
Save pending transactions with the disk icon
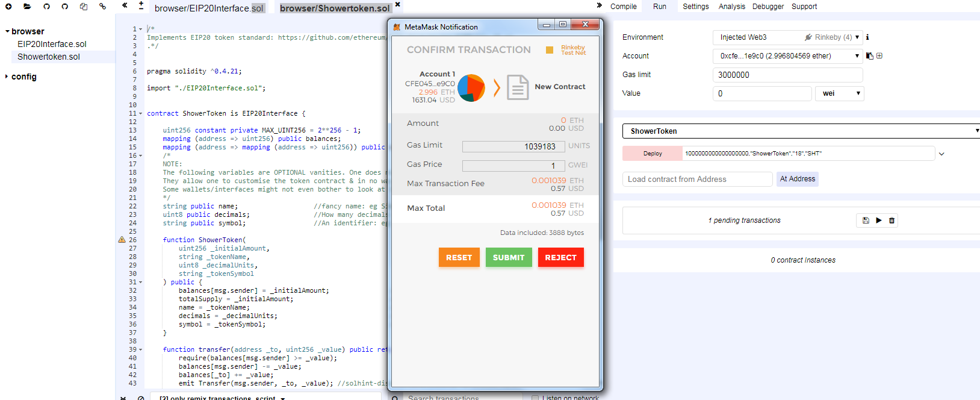pos(866,220)
